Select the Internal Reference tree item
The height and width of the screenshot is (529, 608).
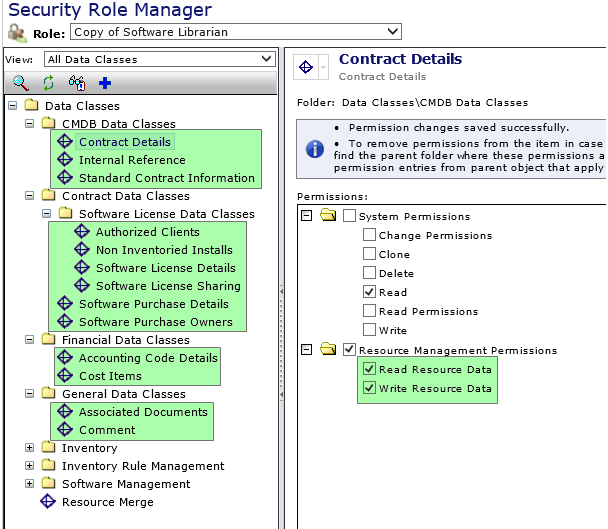tap(132, 160)
